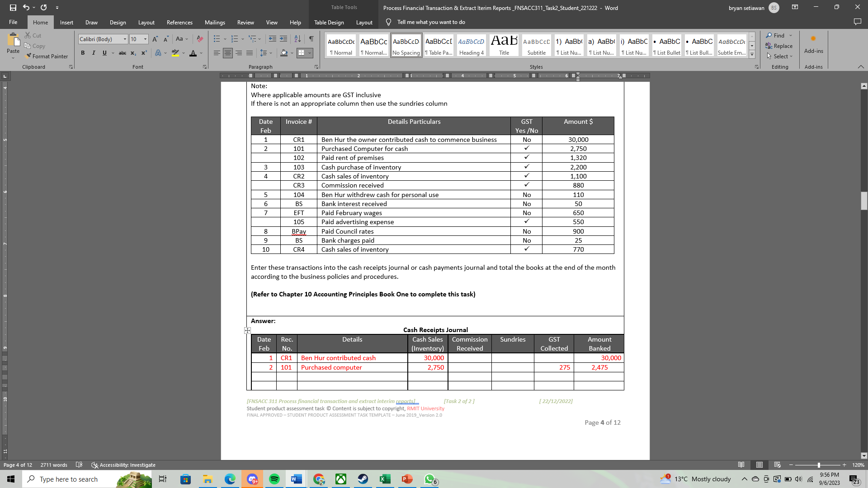This screenshot has width=868, height=488.
Task: Select the Format Painter tool
Action: click(47, 56)
